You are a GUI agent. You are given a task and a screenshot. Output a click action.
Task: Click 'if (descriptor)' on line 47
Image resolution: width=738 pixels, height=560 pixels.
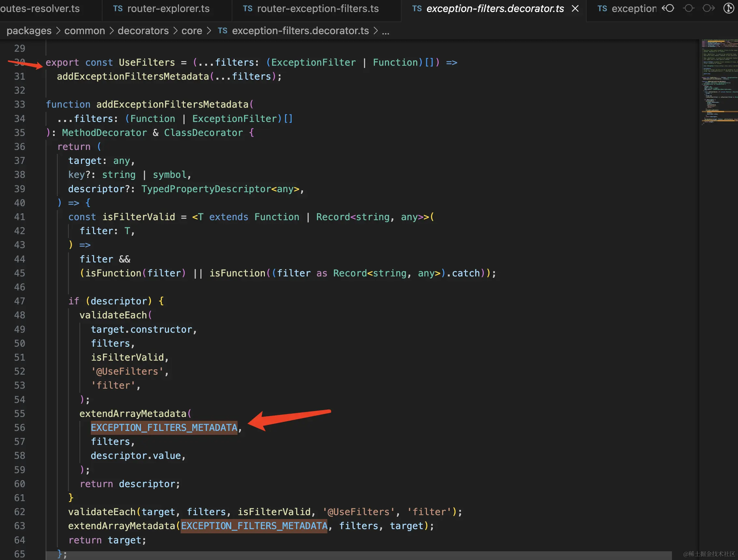(x=110, y=301)
